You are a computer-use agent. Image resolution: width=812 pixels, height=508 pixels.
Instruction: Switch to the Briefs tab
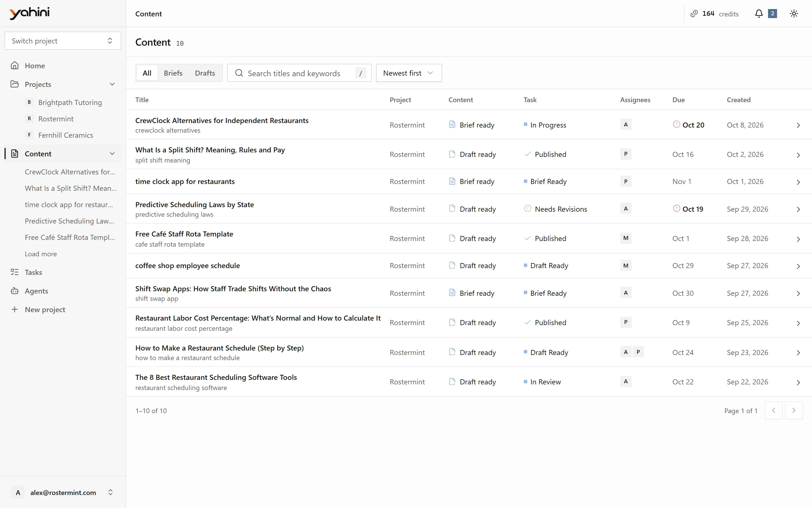[173, 73]
